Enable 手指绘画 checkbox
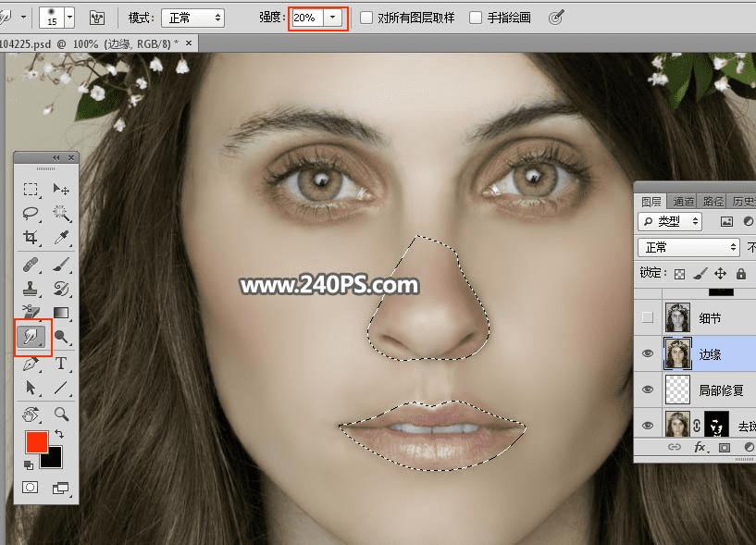The height and width of the screenshot is (545, 756). tap(476, 18)
